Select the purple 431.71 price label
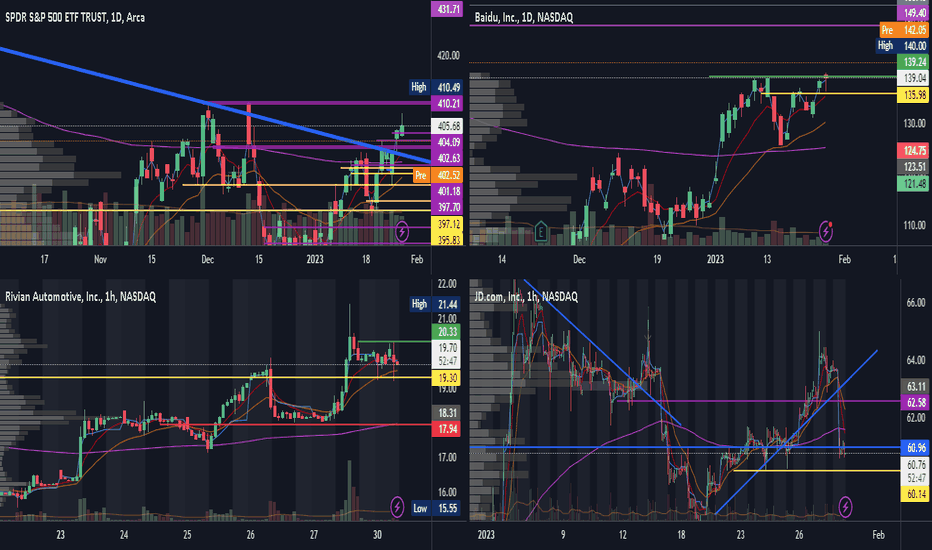The width and height of the screenshot is (932, 550). [x=447, y=9]
